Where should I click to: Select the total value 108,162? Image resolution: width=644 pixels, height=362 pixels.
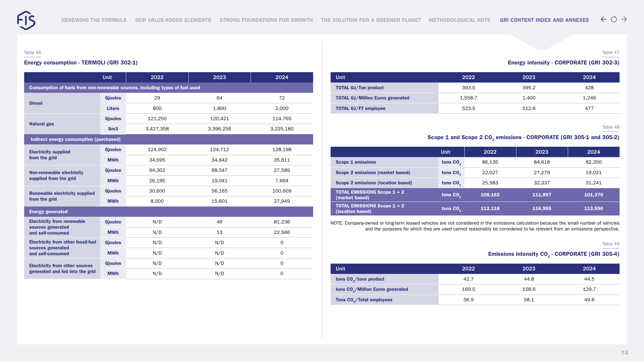pos(490,195)
